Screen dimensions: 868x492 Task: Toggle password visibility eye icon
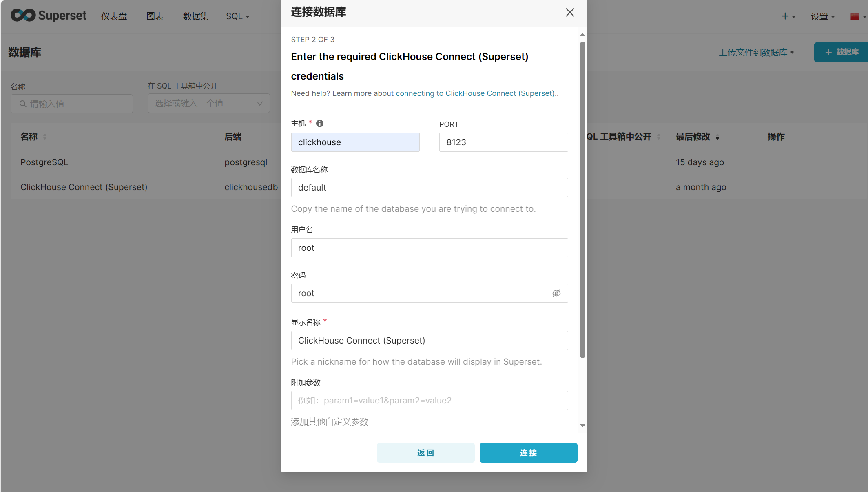556,293
